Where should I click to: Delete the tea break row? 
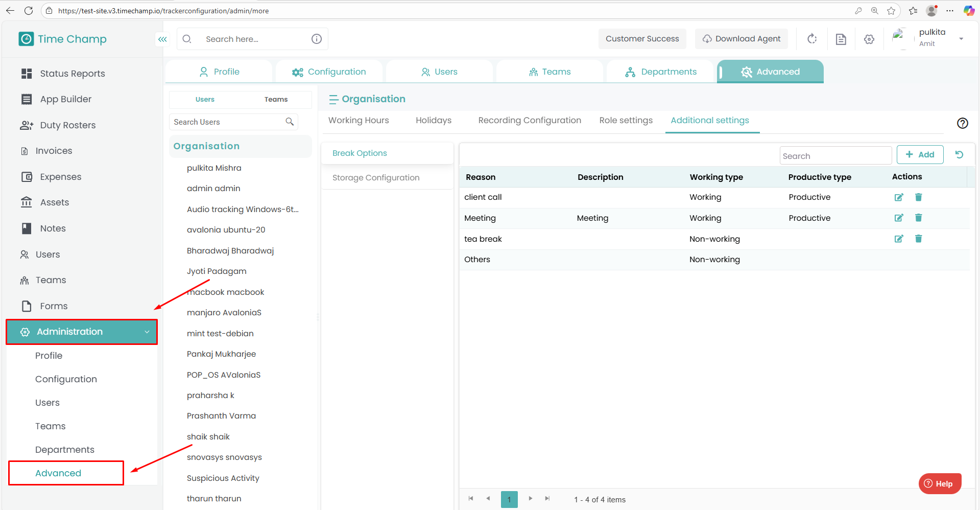point(918,239)
